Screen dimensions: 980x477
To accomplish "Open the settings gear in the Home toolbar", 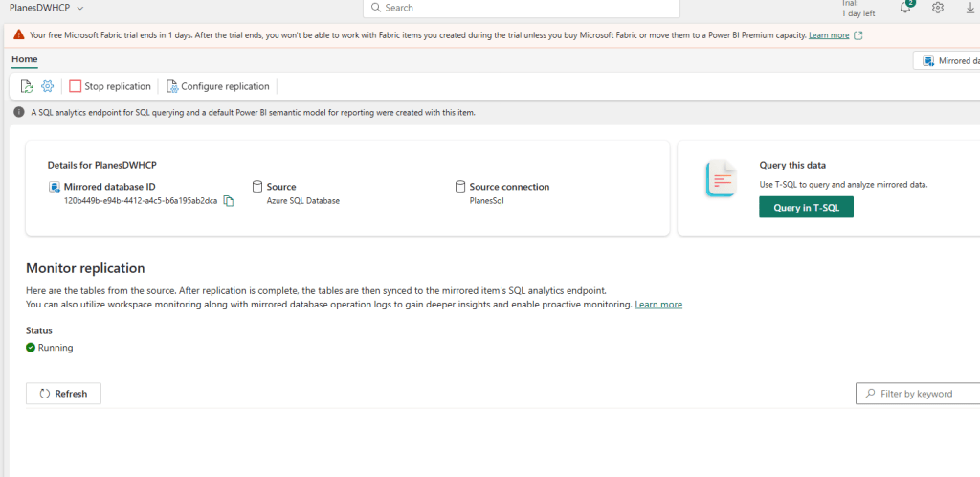I will click(x=47, y=86).
